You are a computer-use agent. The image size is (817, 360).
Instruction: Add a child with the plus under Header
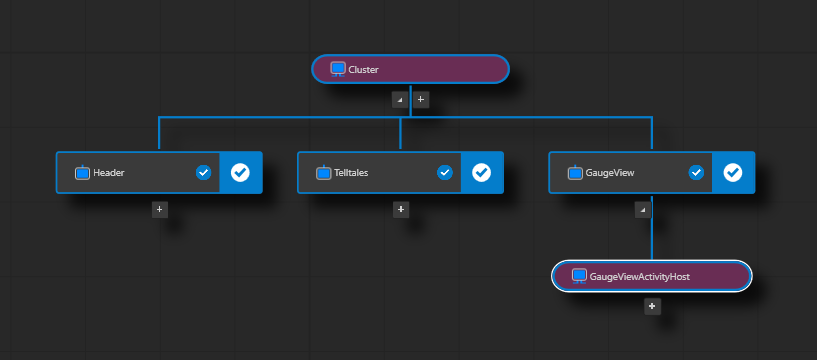coord(159,210)
